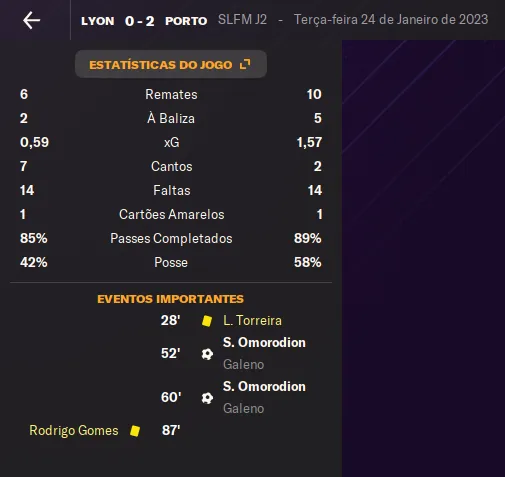Click Rodrigo Gomes' yellow card icon
This screenshot has height=477, width=505.
(x=135, y=431)
